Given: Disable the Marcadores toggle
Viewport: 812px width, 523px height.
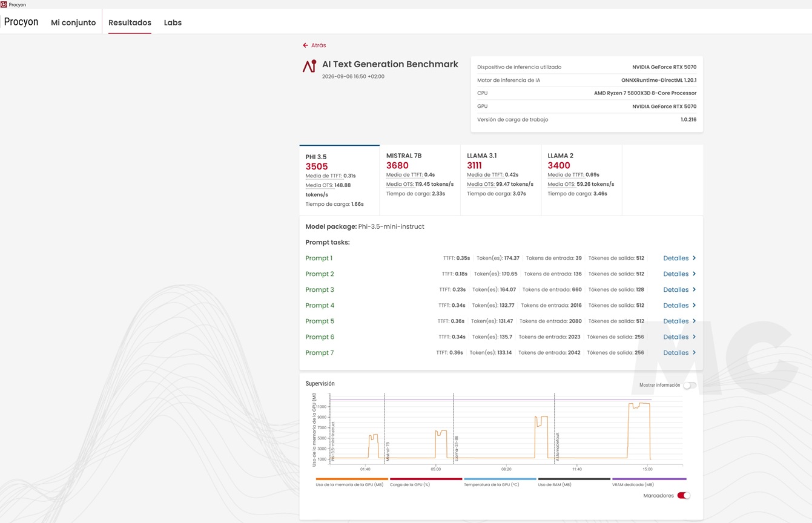Looking at the screenshot, I should (x=684, y=495).
